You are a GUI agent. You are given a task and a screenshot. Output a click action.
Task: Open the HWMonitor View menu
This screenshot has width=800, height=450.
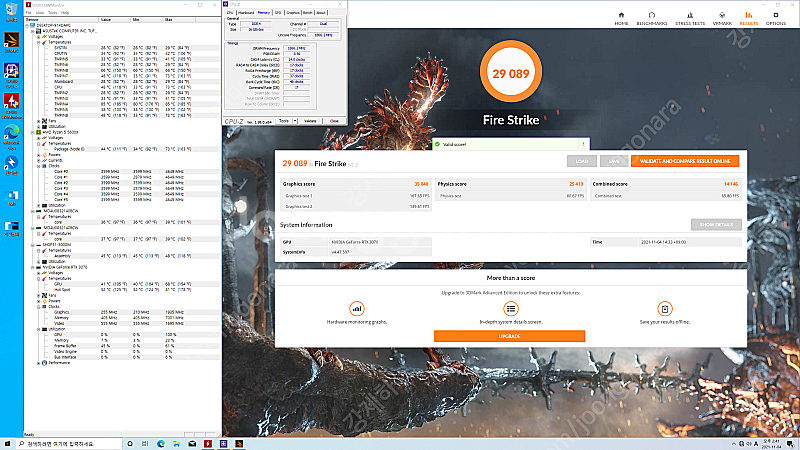tap(41, 13)
